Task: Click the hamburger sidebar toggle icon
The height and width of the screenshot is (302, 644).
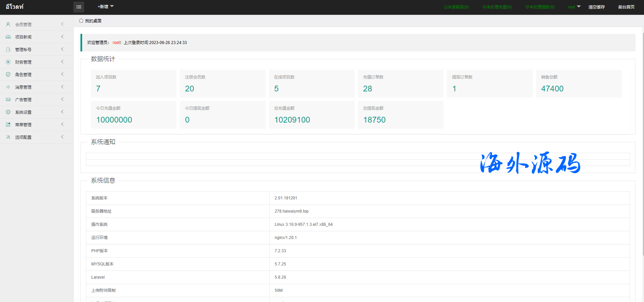Action: point(79,7)
